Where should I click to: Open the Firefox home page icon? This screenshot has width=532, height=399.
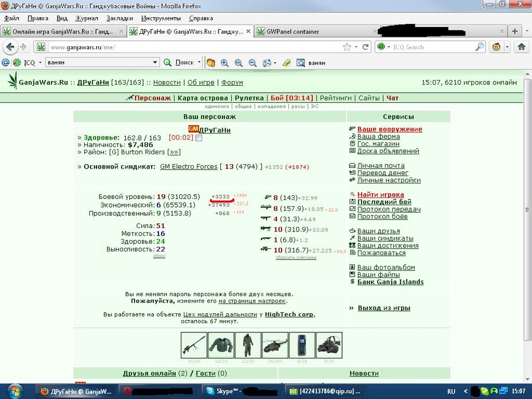pyautogui.click(x=522, y=47)
